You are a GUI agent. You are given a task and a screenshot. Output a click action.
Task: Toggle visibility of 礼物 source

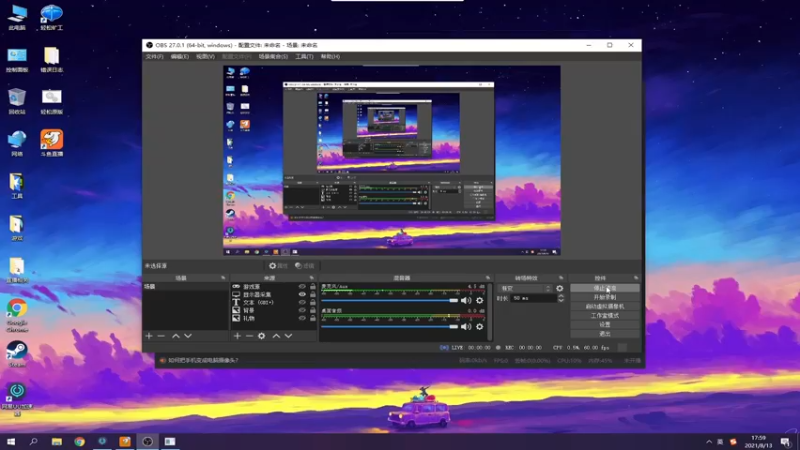coord(302,318)
